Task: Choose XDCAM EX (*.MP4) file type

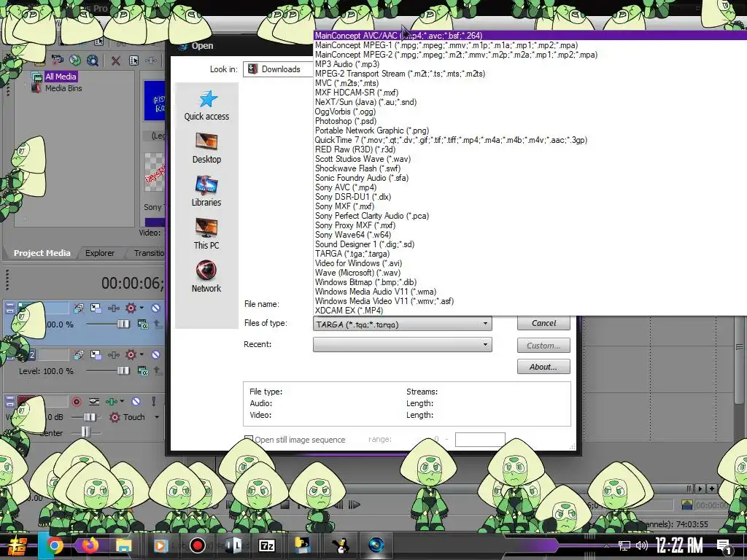Action: click(530, 311)
